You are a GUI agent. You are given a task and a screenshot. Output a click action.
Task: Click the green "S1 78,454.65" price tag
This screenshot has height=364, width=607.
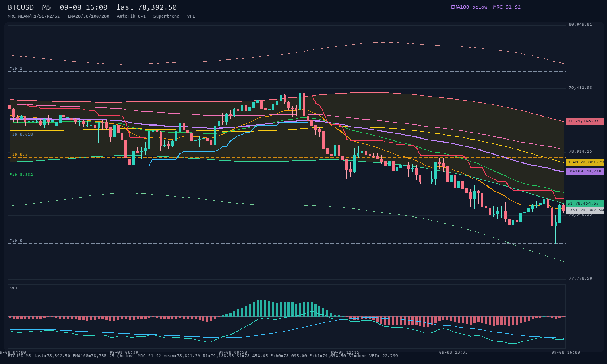[x=585, y=203]
